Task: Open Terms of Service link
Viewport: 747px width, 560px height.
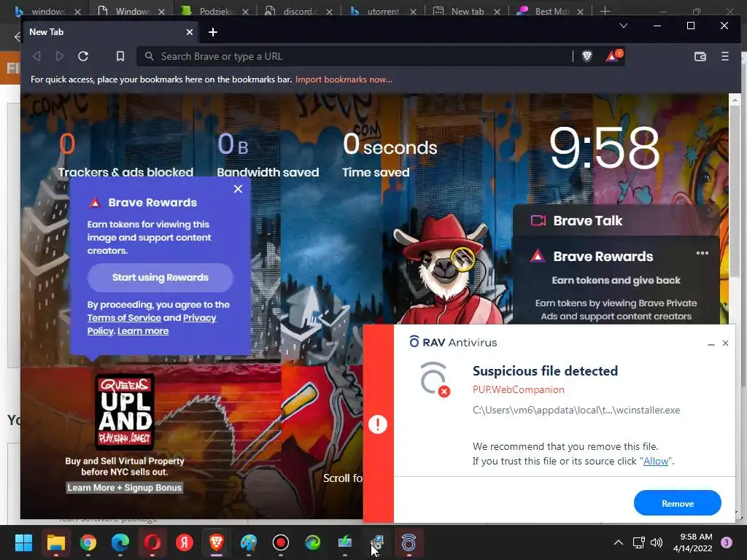Action: click(x=124, y=318)
